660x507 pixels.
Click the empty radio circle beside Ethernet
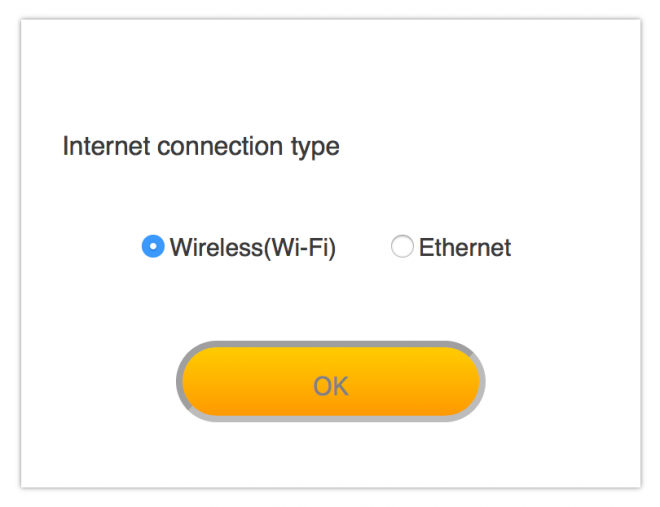coord(402,247)
